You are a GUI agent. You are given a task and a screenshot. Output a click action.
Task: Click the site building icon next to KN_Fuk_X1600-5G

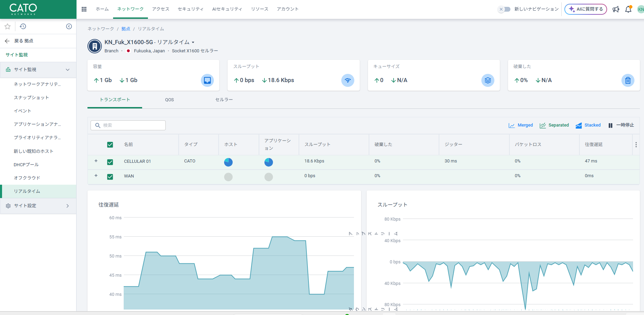coord(95,46)
